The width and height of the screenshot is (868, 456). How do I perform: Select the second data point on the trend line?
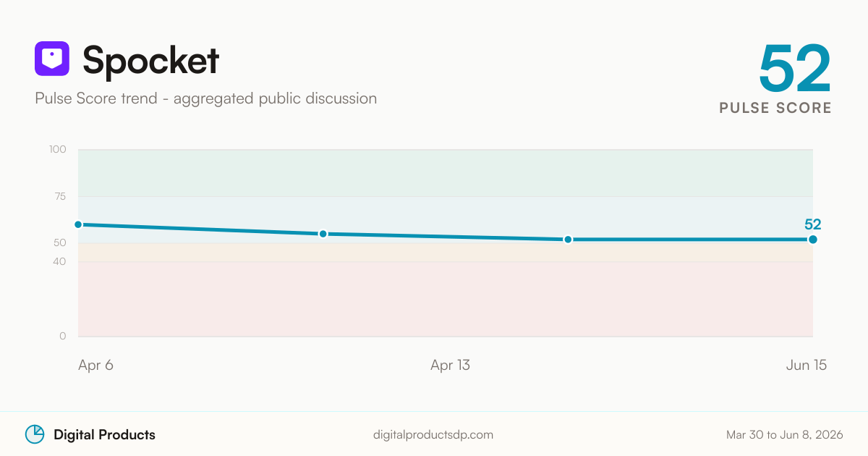pos(323,234)
